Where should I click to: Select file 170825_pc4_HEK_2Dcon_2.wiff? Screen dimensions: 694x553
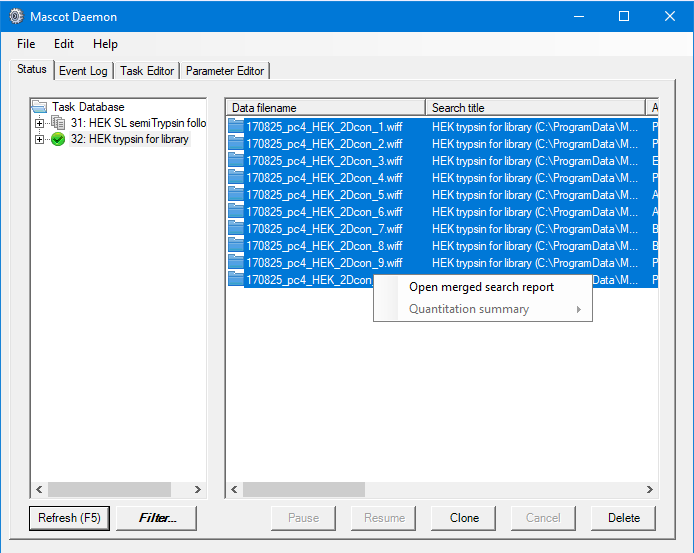(324, 144)
